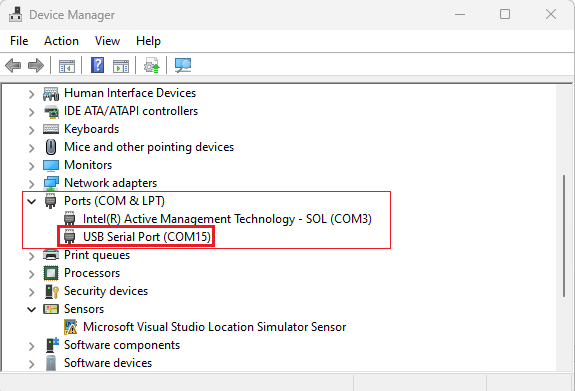Select the Processors category icon
Screen dimensions: 575x391
point(51,273)
